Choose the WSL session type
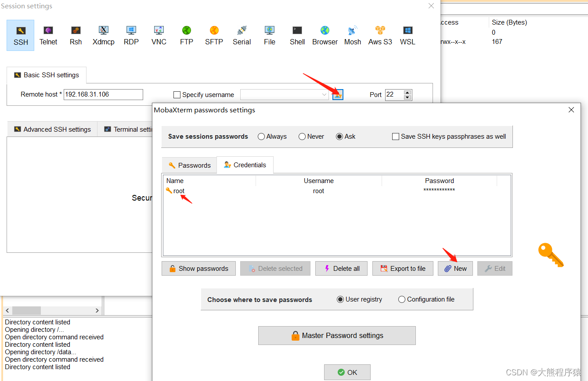This screenshot has height=381, width=588. (407, 35)
